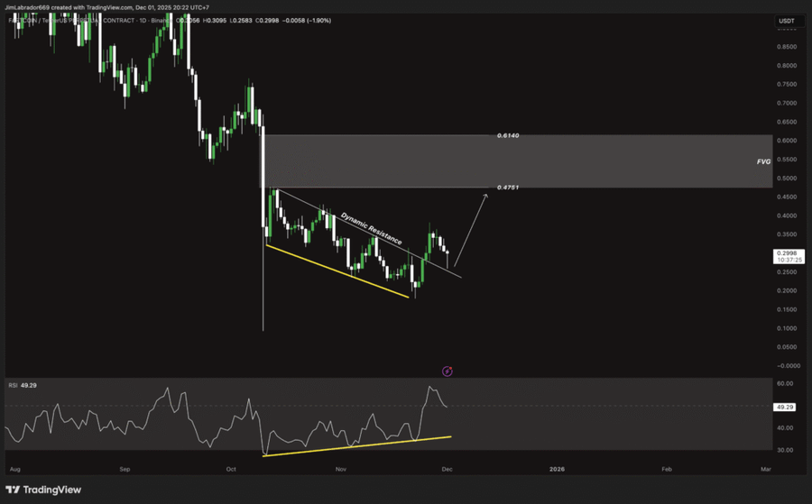
Task: Click the RSI indicator label
Action: (x=14, y=385)
